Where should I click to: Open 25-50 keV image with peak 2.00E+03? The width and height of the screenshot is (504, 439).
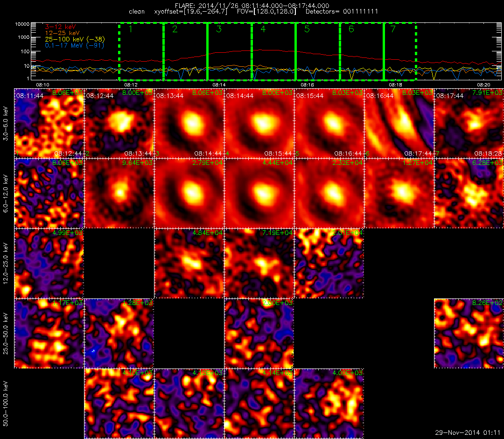point(259,333)
